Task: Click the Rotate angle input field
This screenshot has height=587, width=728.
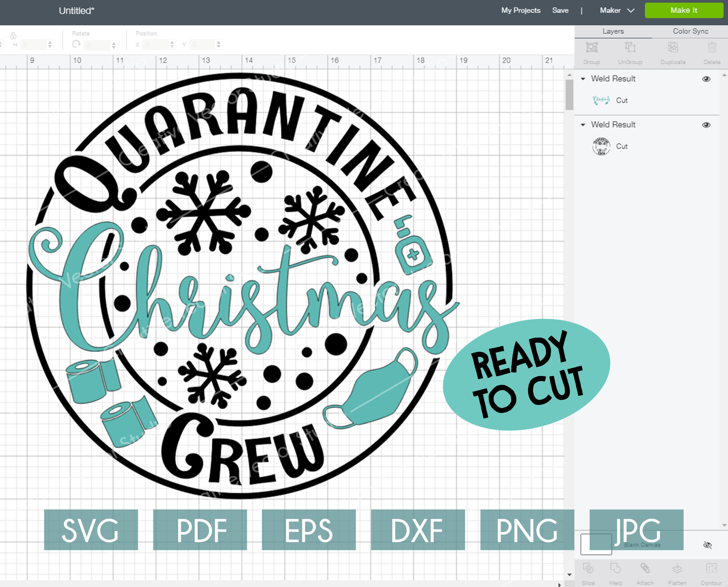Action: (x=97, y=45)
